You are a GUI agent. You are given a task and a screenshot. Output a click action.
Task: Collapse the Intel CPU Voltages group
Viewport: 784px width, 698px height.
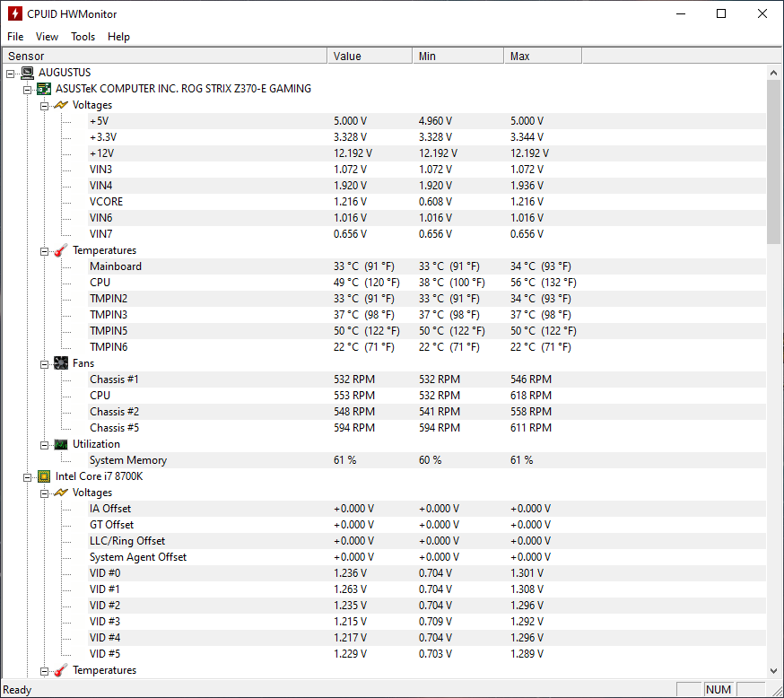(x=44, y=493)
